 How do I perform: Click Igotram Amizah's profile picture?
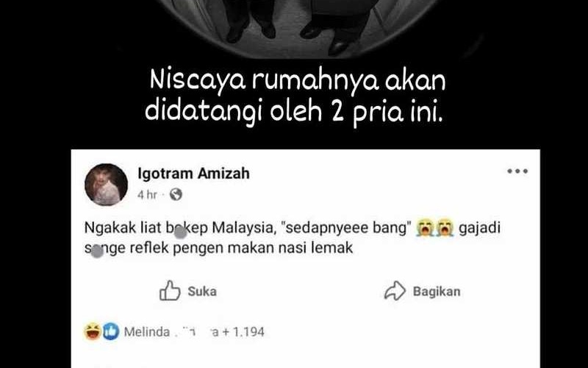click(106, 185)
